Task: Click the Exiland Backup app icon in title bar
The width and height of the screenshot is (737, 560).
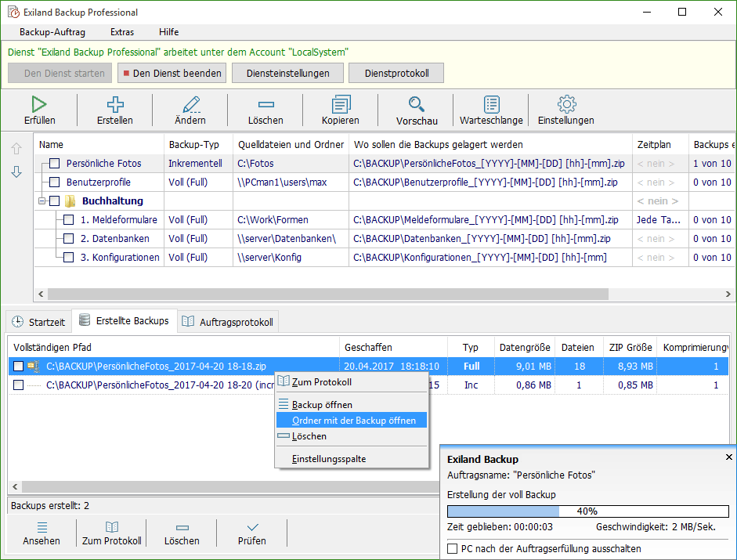Action: coord(13,12)
